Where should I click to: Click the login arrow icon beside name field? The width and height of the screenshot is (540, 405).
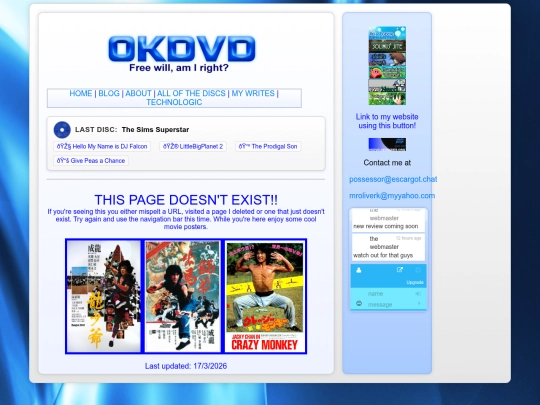(418, 294)
